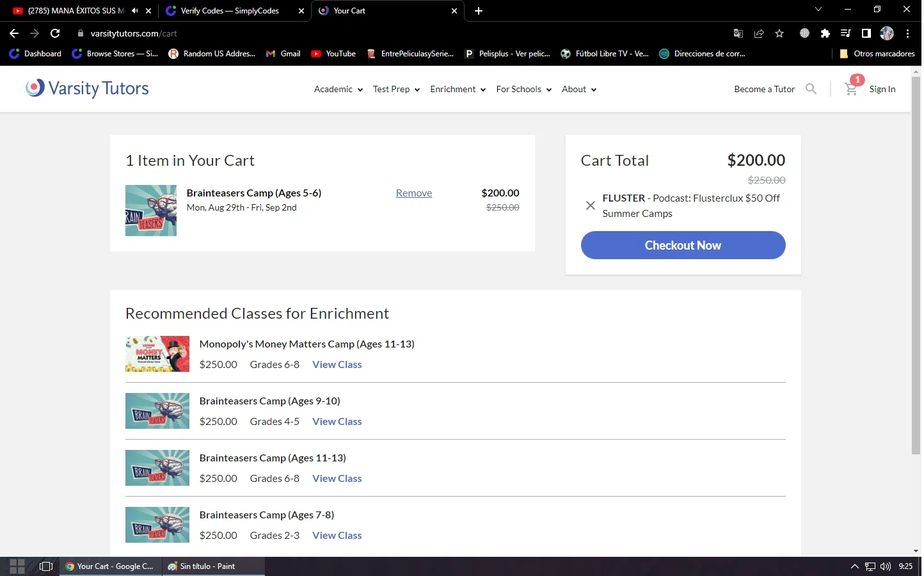Open a new browser tab
924x576 pixels.
point(479,11)
